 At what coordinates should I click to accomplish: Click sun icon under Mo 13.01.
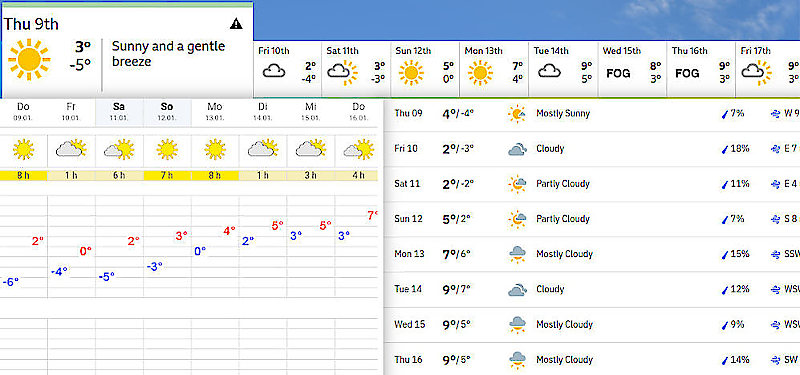click(x=215, y=150)
